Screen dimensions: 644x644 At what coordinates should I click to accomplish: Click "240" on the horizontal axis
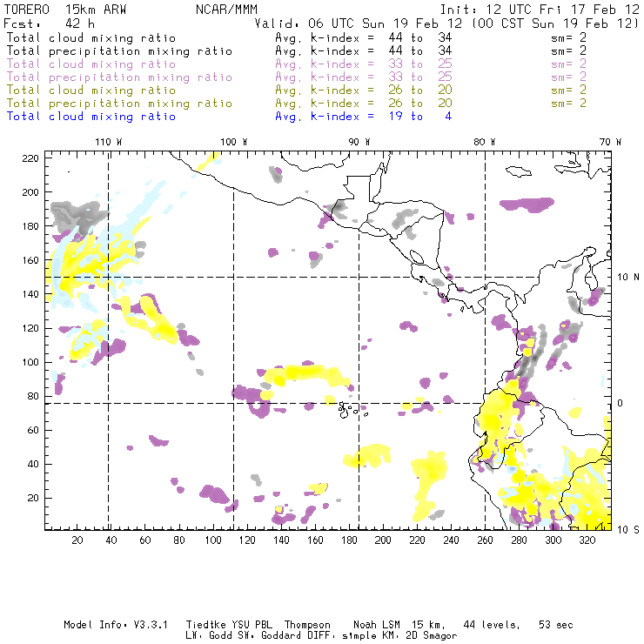pyautogui.click(x=451, y=540)
